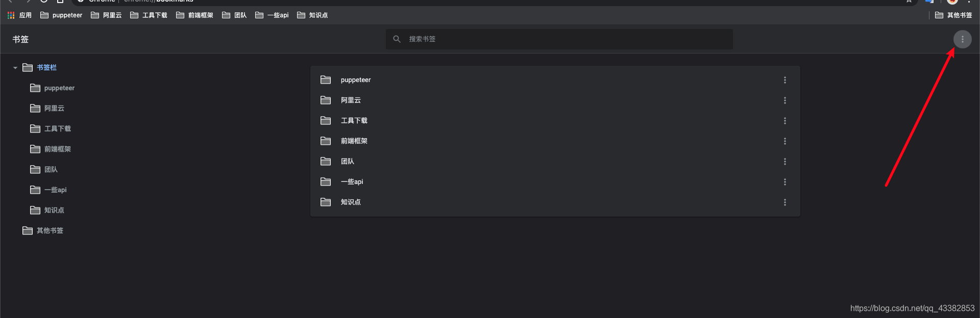The width and height of the screenshot is (980, 318).
Task: Select 知识点 folder in sidebar tree
Action: coord(47,210)
